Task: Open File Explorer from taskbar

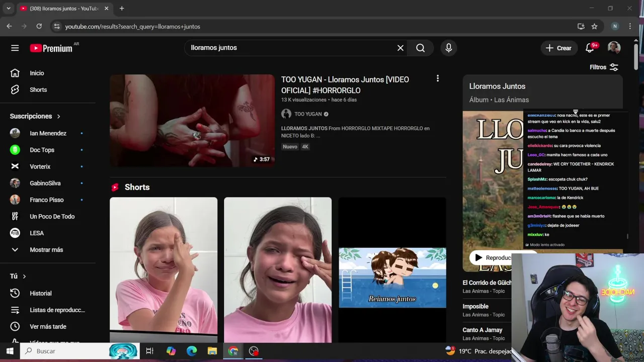Action: [x=212, y=351]
